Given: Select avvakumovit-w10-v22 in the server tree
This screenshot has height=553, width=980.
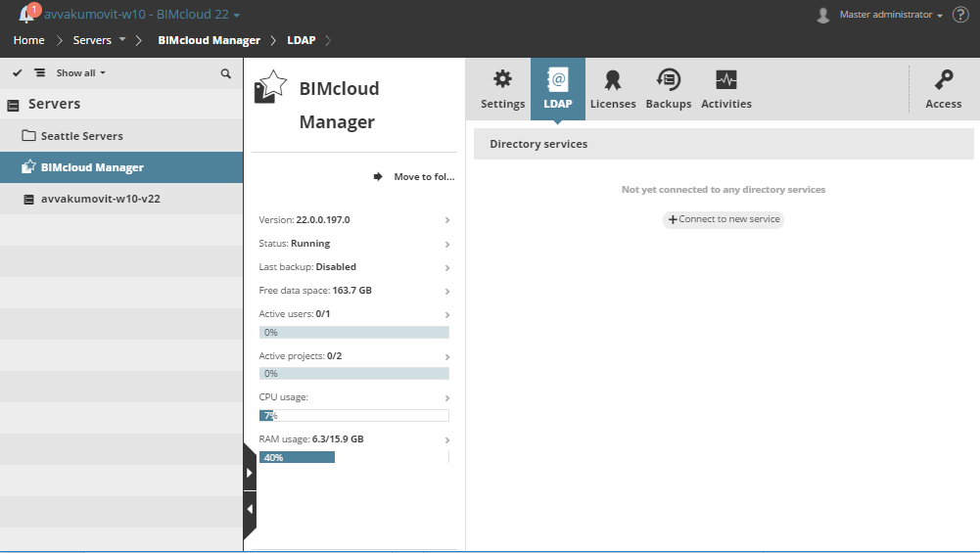Looking at the screenshot, I should point(121,199).
